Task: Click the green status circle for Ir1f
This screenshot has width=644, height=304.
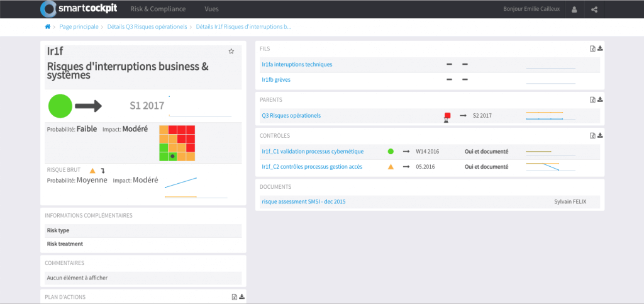Action: [60, 106]
